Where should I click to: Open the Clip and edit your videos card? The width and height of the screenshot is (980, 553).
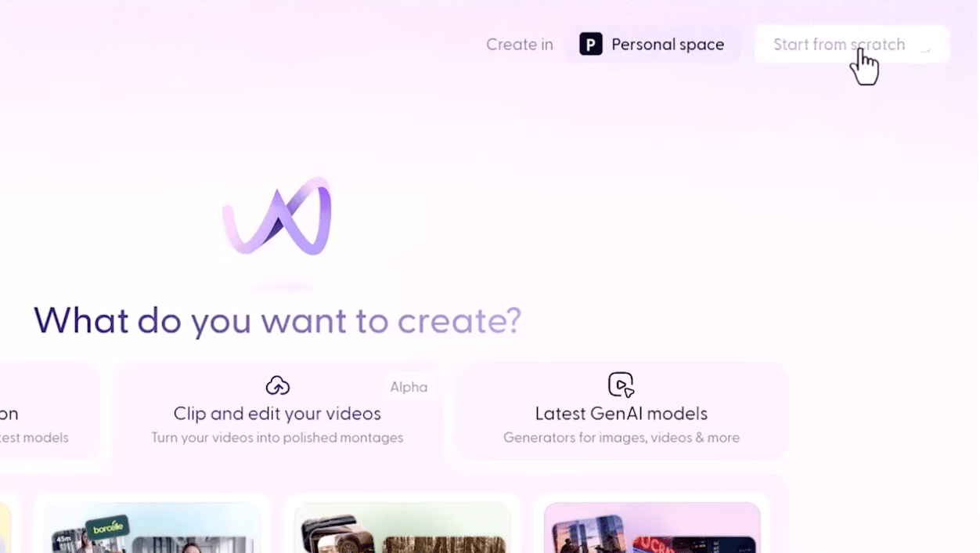tap(277, 411)
